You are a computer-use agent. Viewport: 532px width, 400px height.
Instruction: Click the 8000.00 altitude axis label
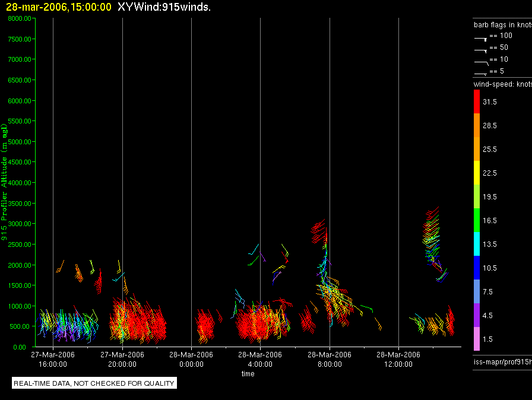point(20,18)
